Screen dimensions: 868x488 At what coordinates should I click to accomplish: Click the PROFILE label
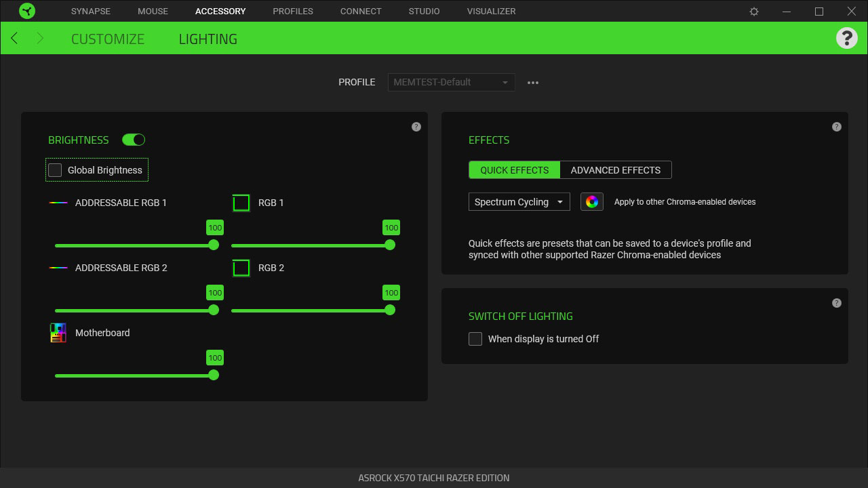[357, 82]
